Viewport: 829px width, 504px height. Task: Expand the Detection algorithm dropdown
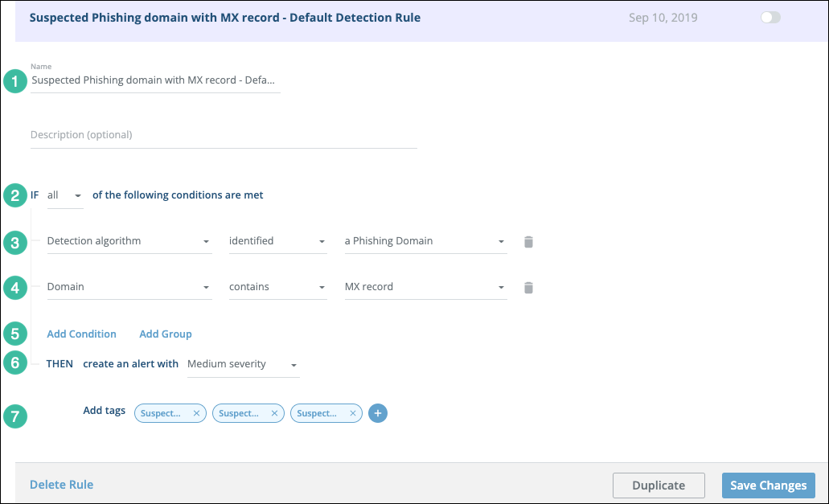(129, 241)
